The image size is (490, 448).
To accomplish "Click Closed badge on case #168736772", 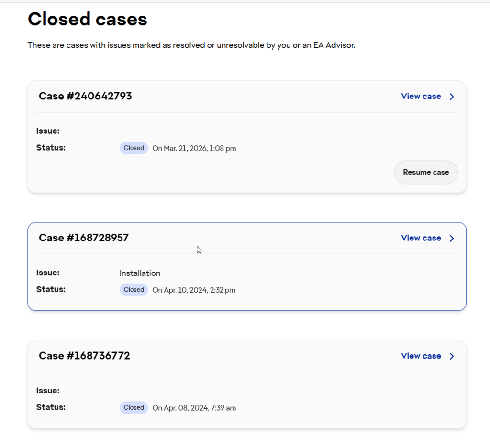I will coord(134,408).
